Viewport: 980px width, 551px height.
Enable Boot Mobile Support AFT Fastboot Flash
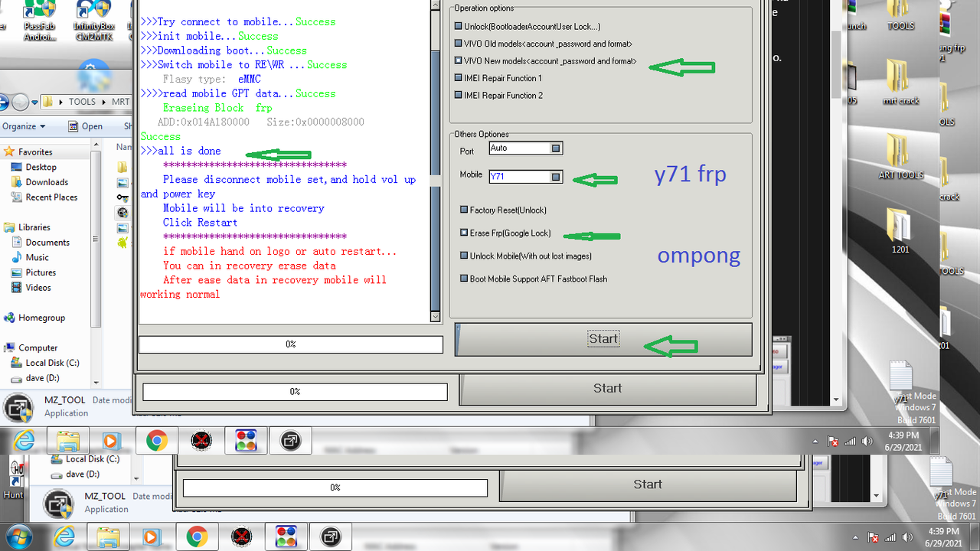(x=464, y=279)
